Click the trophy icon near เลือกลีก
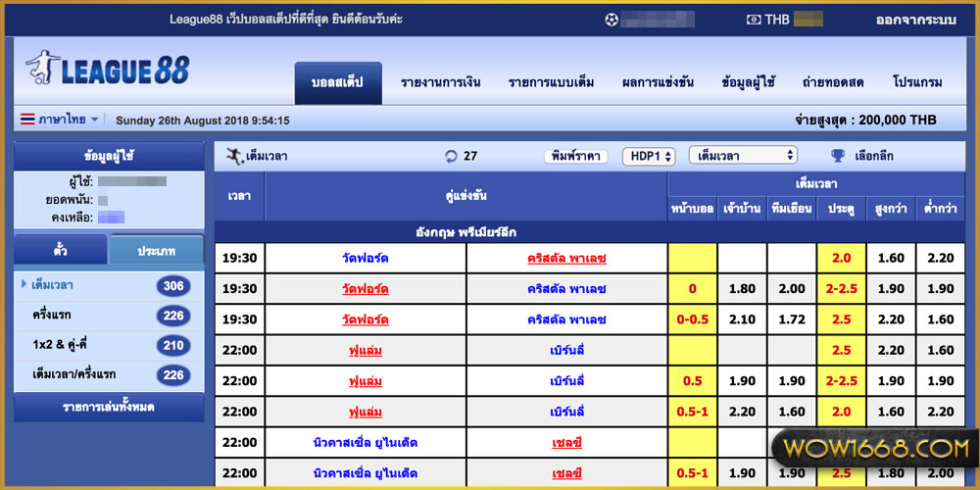Screen dimensions: 980x490 point(838,156)
